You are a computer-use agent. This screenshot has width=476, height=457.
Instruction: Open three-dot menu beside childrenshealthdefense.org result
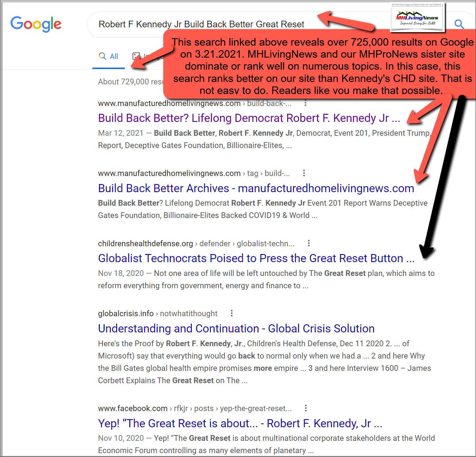[x=309, y=243]
